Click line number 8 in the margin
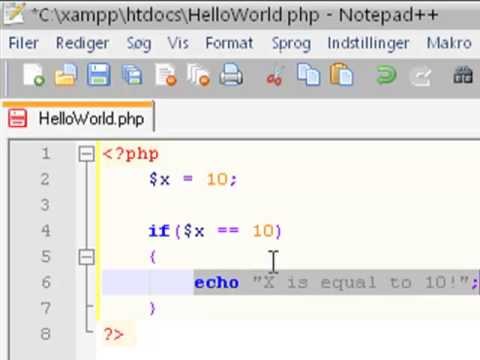 coord(46,334)
